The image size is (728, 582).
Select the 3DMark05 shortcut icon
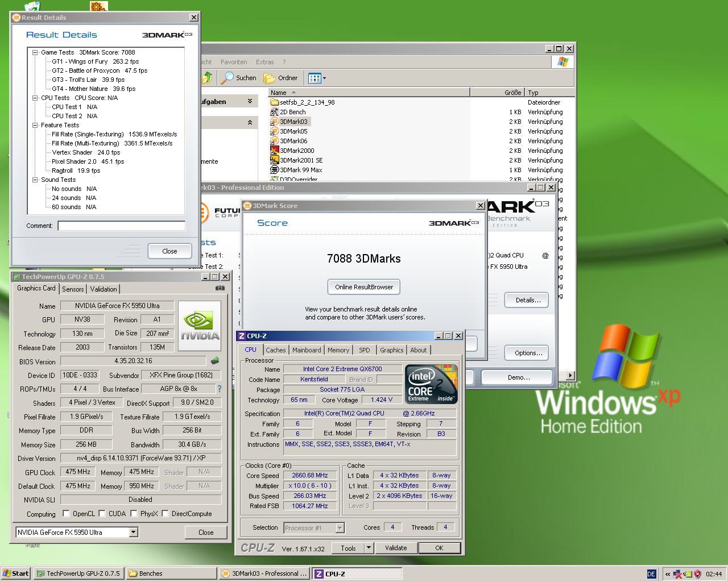275,131
